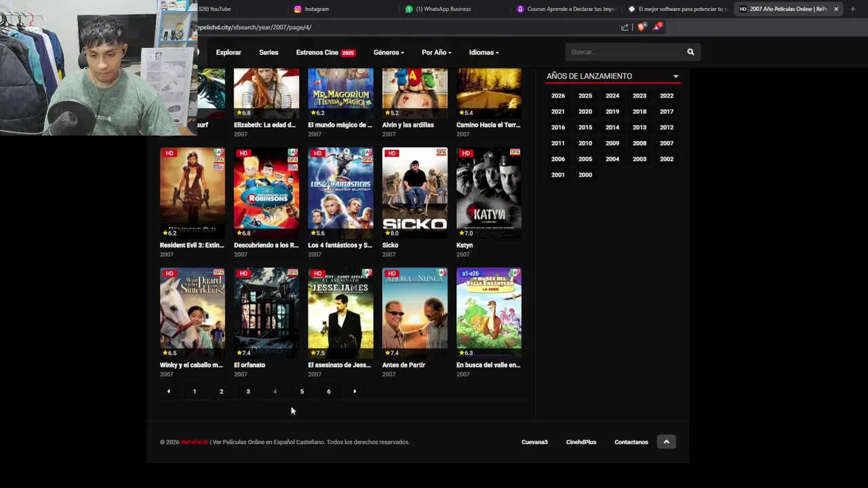Open El orfanato movie poster
Screen dimensions: 868x488
[267, 312]
